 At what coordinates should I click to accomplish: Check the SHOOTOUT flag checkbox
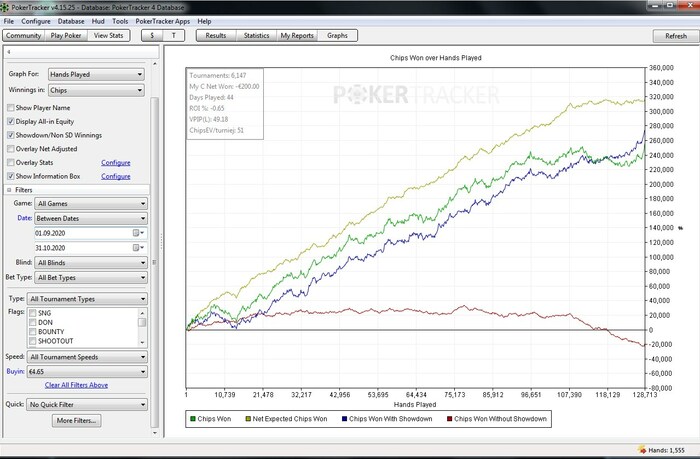pyautogui.click(x=33, y=341)
